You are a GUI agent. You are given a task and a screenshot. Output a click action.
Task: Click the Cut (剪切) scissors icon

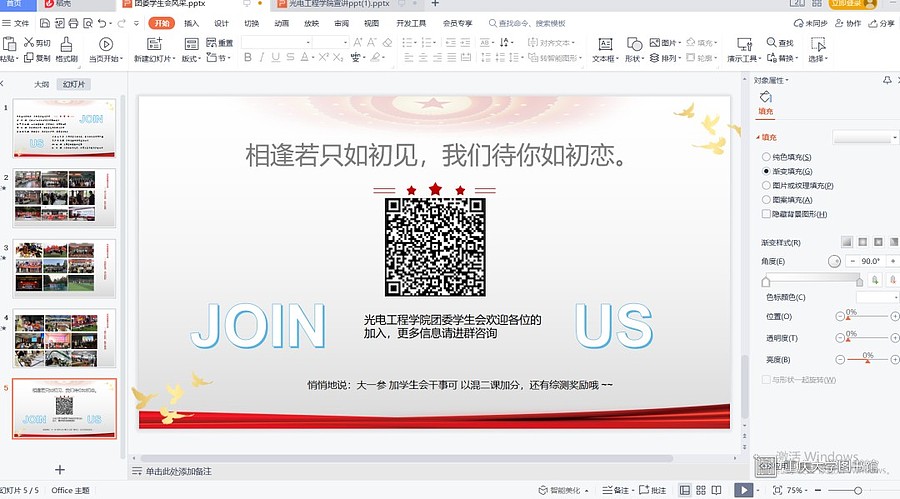pyautogui.click(x=29, y=42)
